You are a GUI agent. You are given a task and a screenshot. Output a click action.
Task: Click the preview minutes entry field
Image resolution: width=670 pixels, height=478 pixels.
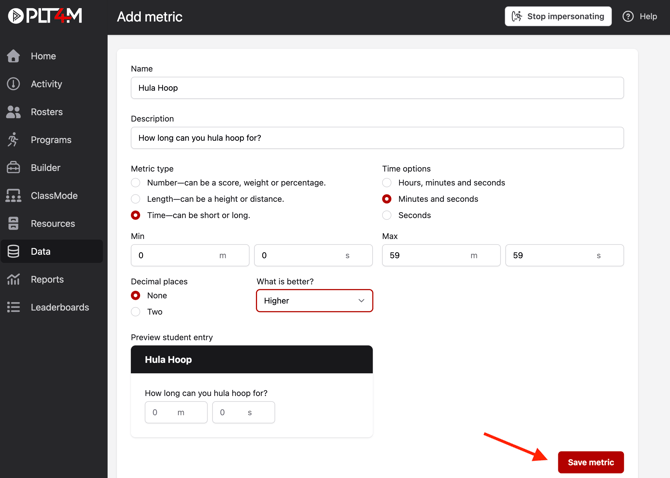[176, 412]
